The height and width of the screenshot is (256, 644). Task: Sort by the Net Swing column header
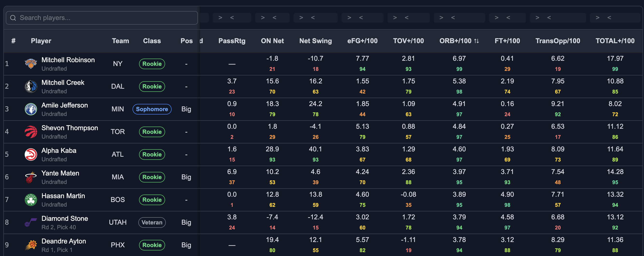click(x=315, y=41)
